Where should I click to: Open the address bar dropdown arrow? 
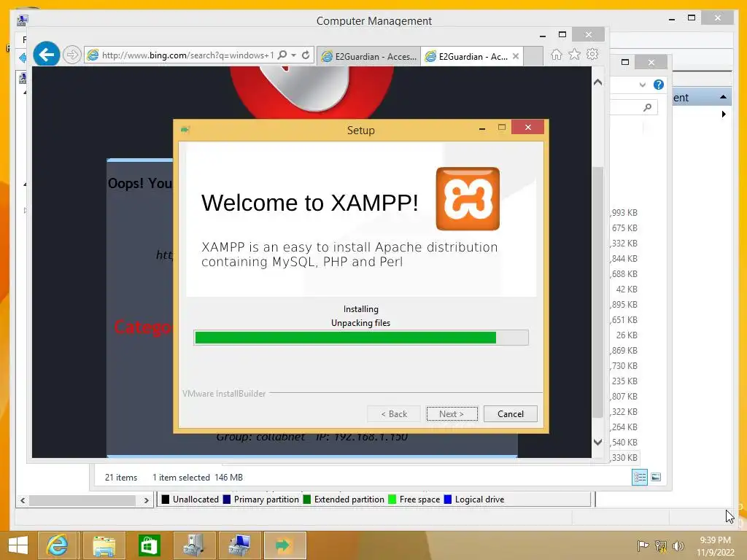pos(294,55)
